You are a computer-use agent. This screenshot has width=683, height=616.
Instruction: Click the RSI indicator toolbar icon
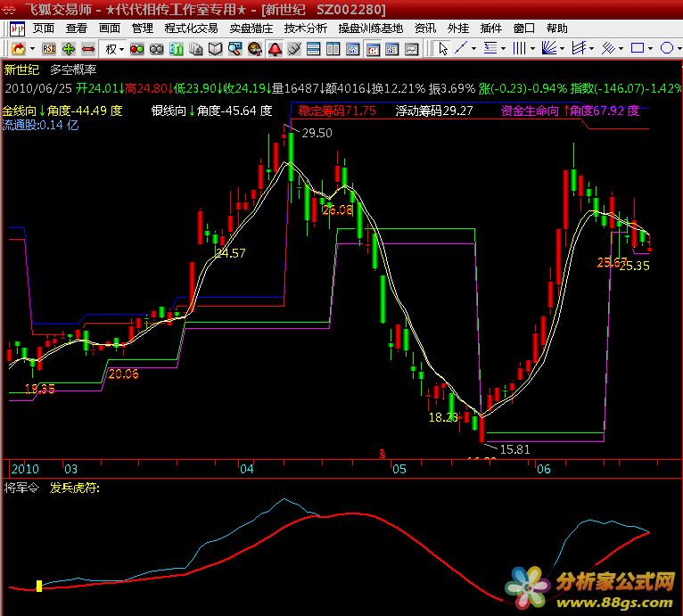click(48, 48)
